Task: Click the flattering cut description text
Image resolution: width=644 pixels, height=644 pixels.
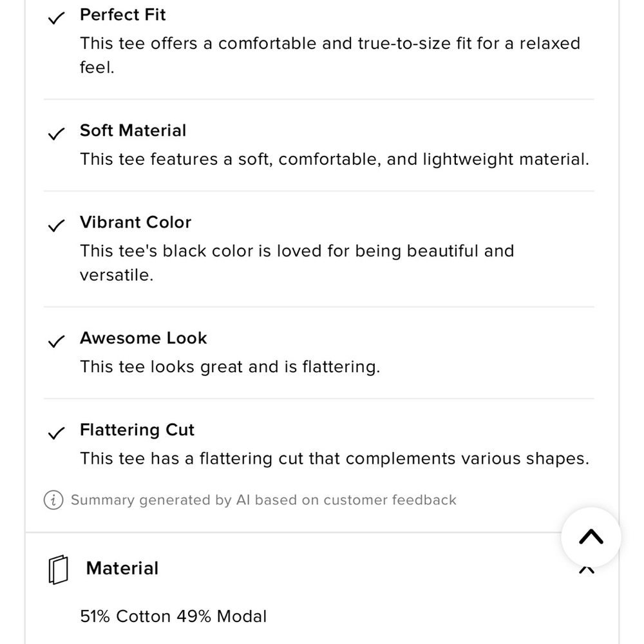Action: click(x=334, y=459)
